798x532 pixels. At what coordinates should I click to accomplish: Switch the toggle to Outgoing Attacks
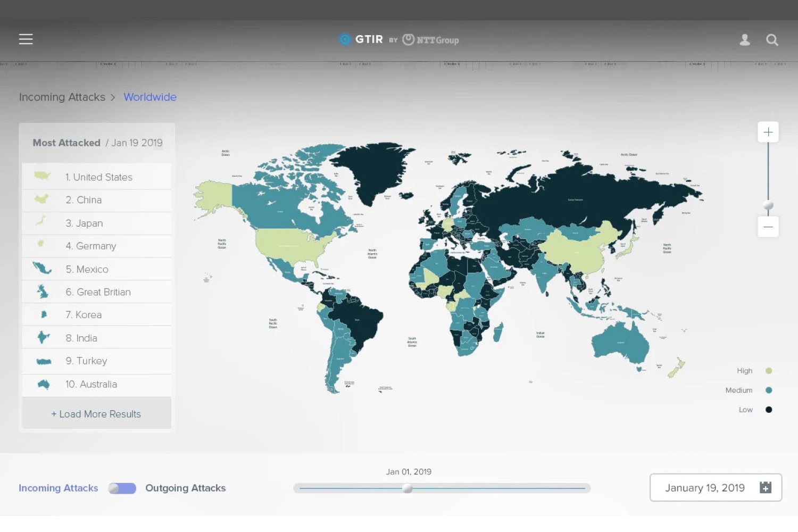point(122,488)
